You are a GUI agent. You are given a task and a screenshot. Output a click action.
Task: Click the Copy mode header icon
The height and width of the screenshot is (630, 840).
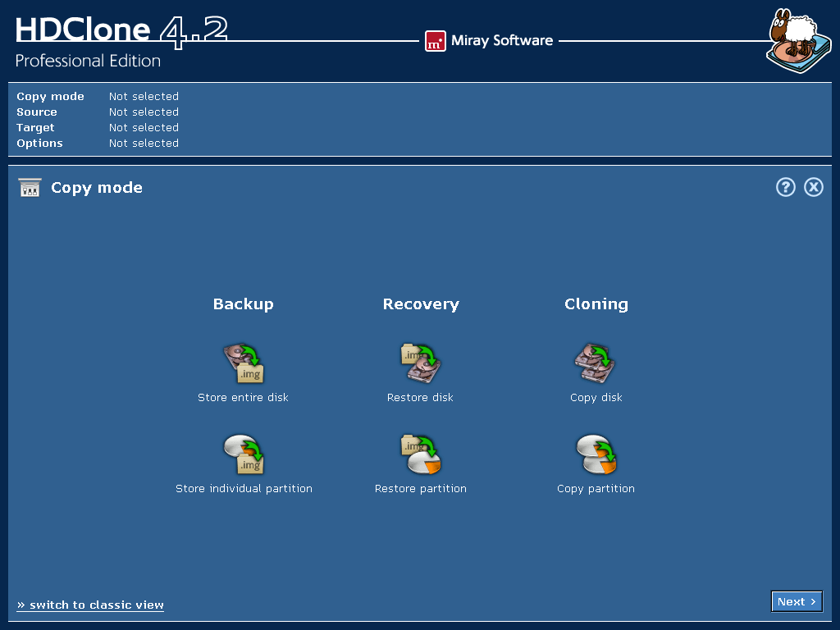click(x=30, y=187)
